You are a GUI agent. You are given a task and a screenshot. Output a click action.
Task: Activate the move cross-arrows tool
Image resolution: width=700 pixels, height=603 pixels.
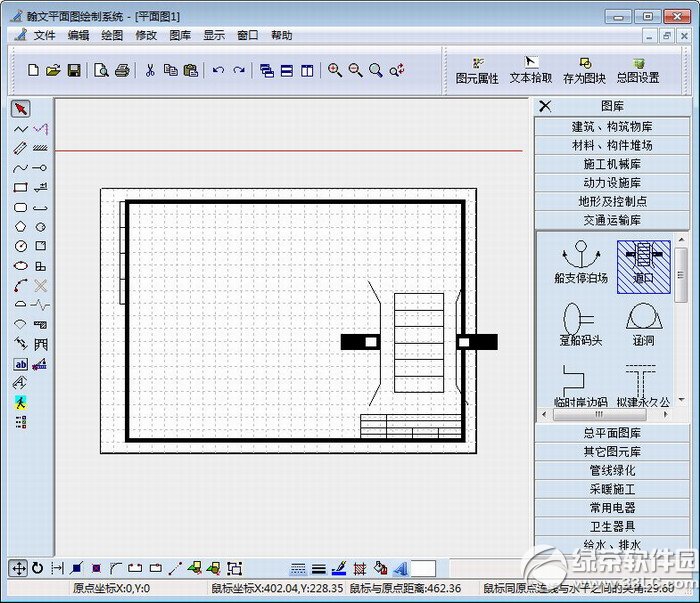[x=19, y=568]
